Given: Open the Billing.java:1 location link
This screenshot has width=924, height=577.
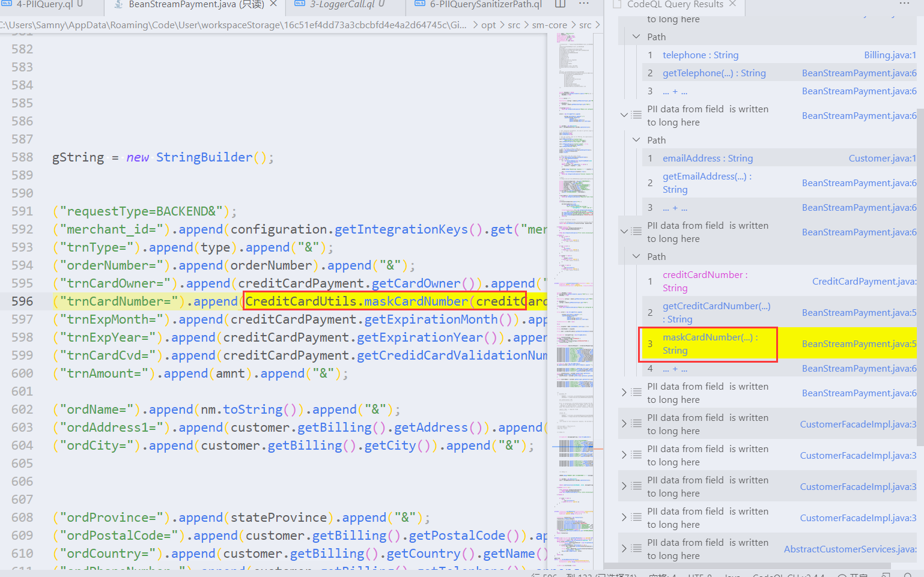Looking at the screenshot, I should (x=890, y=55).
